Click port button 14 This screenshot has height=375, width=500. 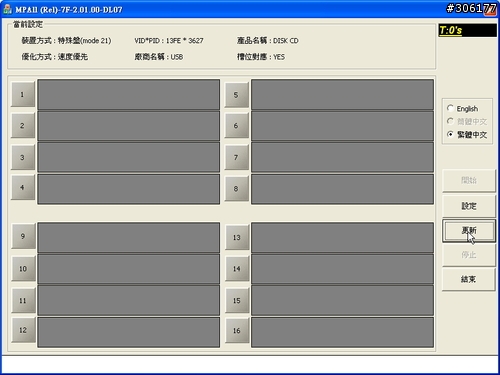[x=237, y=269]
